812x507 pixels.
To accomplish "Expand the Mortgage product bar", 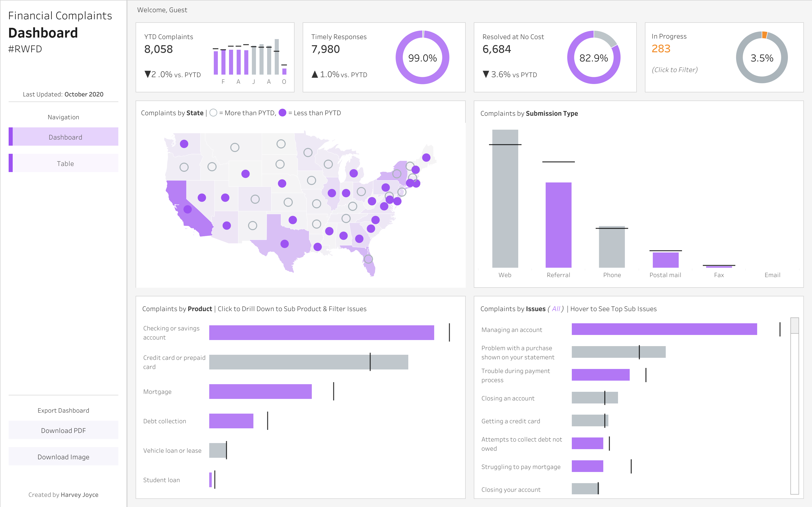I will point(260,391).
